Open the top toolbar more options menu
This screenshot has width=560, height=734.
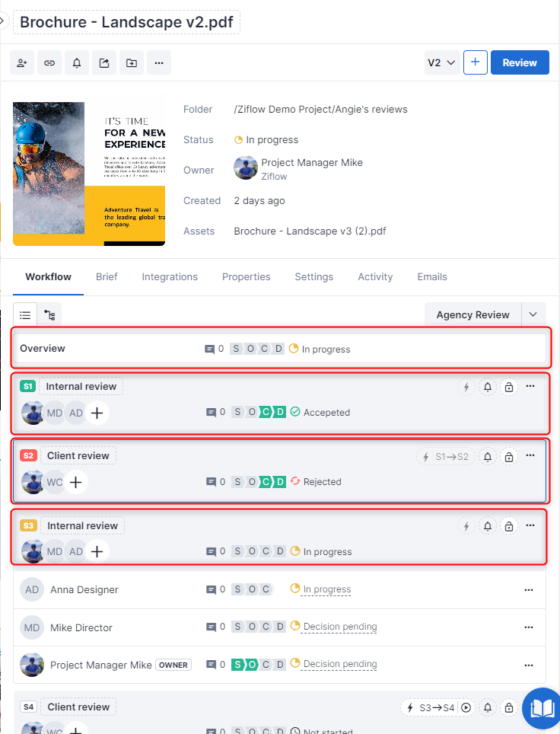159,63
